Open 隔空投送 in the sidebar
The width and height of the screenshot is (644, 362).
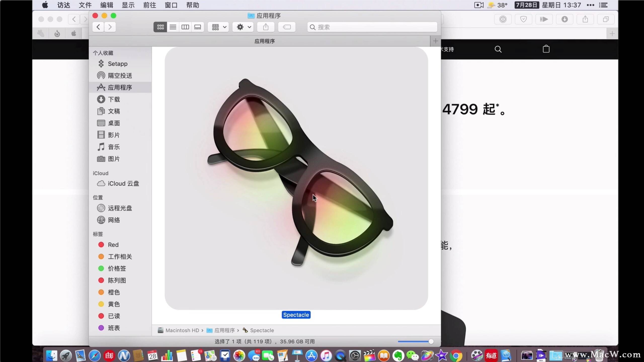pos(120,75)
